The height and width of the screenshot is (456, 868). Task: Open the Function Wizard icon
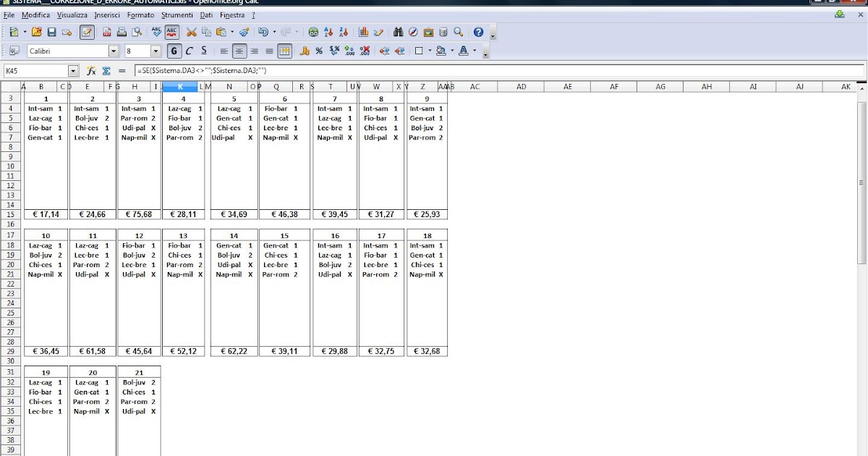click(x=91, y=71)
